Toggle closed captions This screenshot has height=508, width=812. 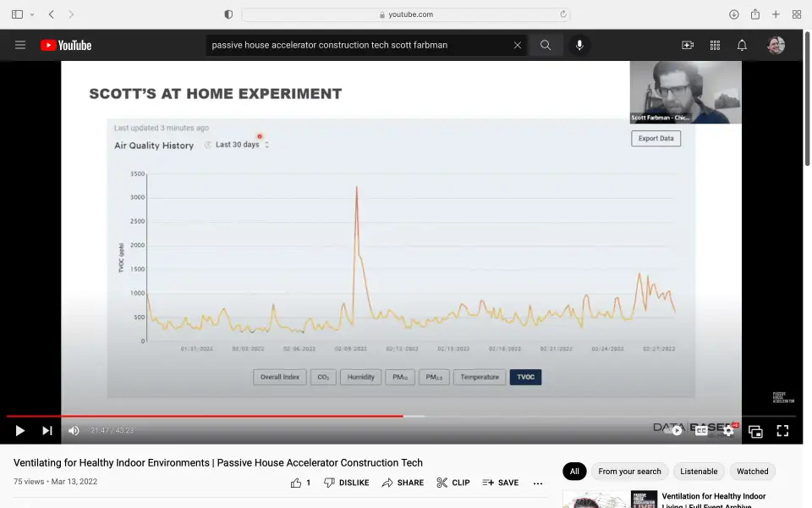click(x=701, y=431)
